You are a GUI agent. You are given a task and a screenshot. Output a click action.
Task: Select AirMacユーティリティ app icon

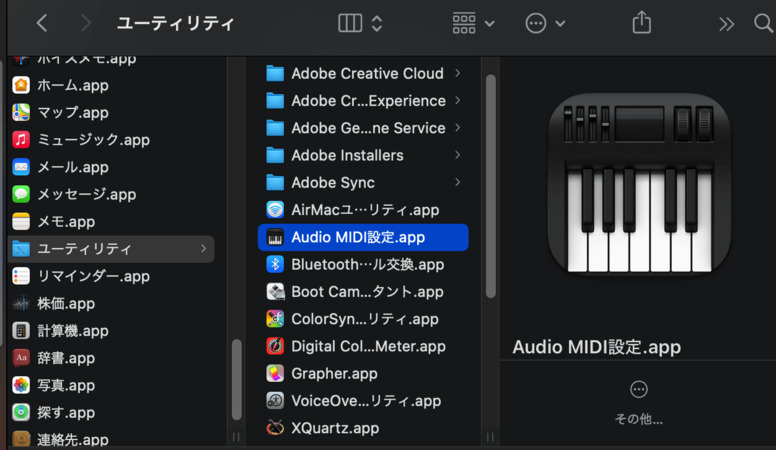tap(275, 210)
